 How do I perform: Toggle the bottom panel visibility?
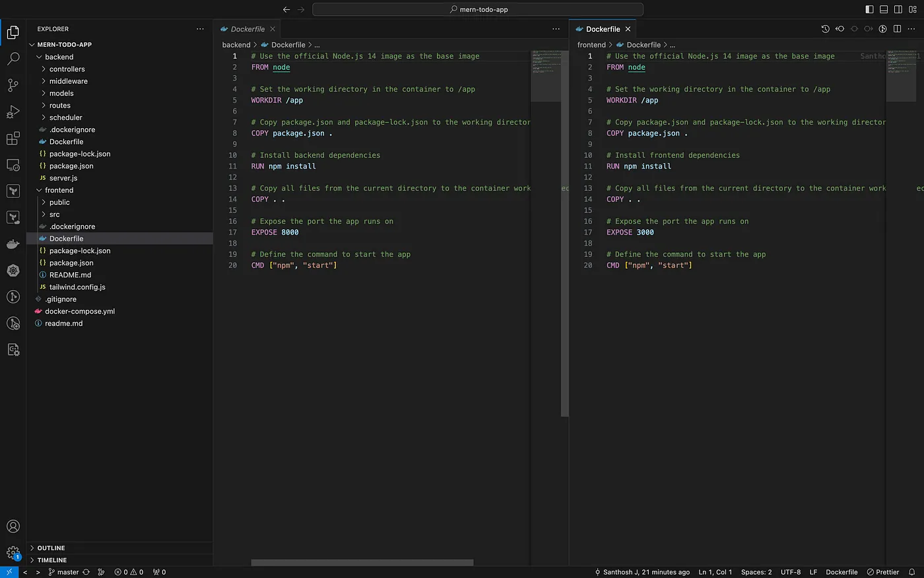(x=884, y=9)
